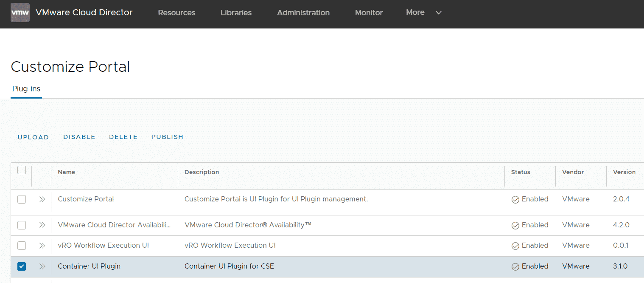Sort by the Description column header
Screen dimensions: 644x283
[202, 172]
